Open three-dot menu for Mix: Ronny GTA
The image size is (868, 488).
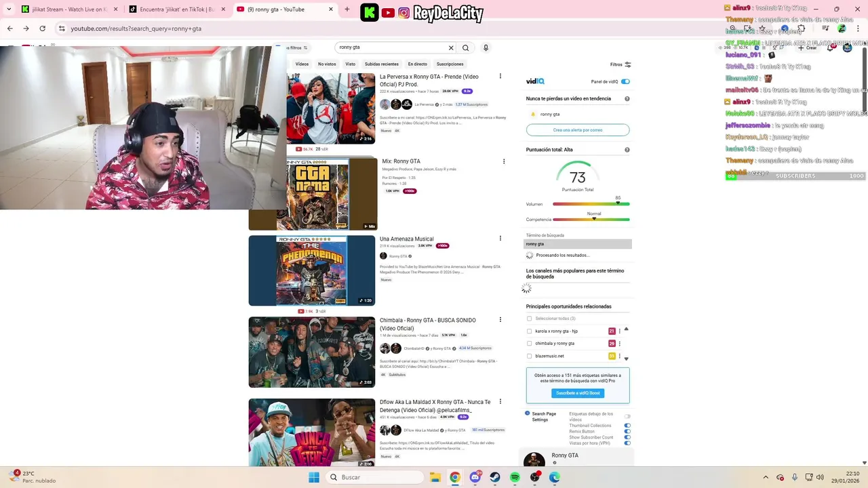pos(504,161)
